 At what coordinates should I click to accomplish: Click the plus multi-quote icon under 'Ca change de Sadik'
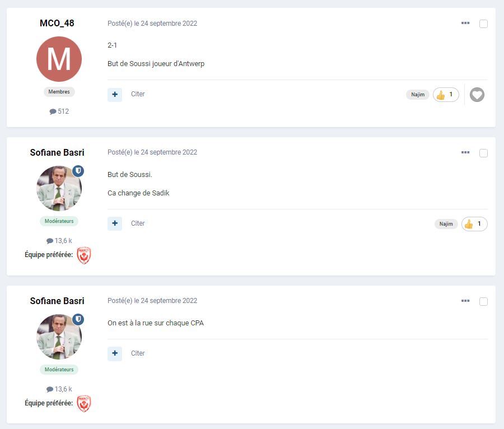115,223
